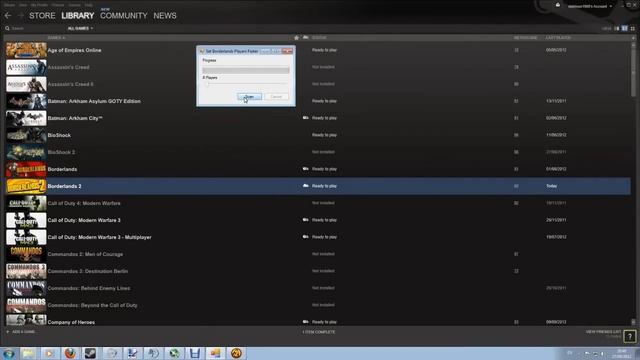Click ADD A GAME link
This screenshot has width=640, height=360.
click(x=21, y=332)
